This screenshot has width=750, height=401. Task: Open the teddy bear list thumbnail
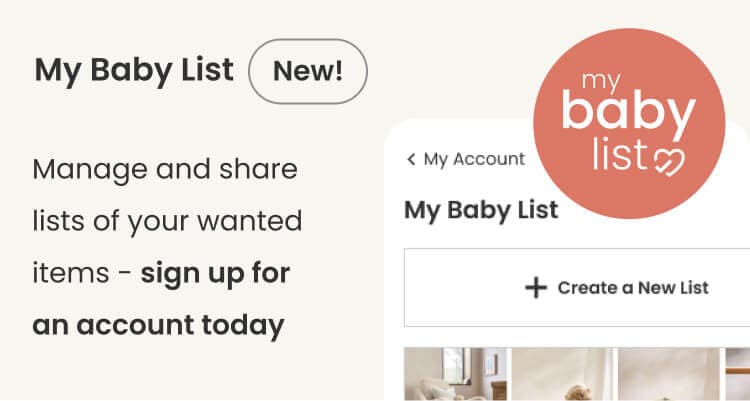coord(561,374)
